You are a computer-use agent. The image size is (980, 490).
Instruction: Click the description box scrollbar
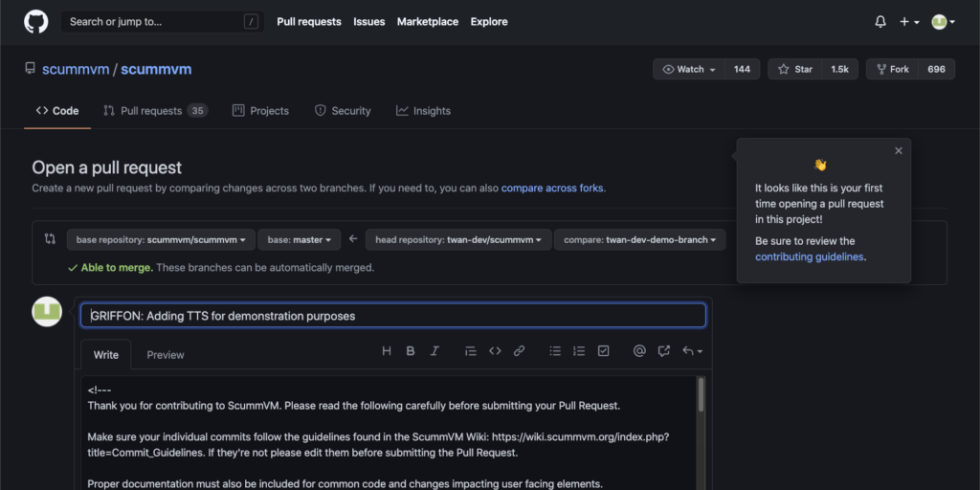tap(702, 395)
